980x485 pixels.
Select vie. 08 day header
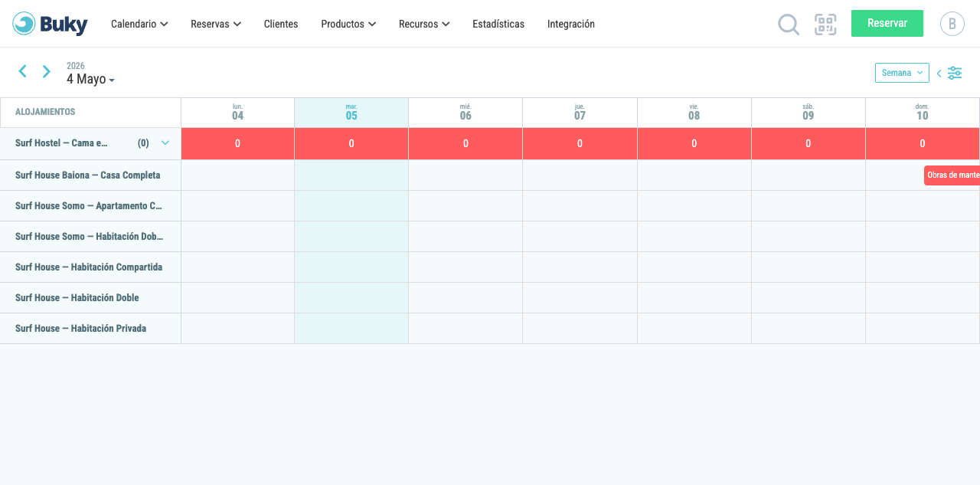[694, 113]
